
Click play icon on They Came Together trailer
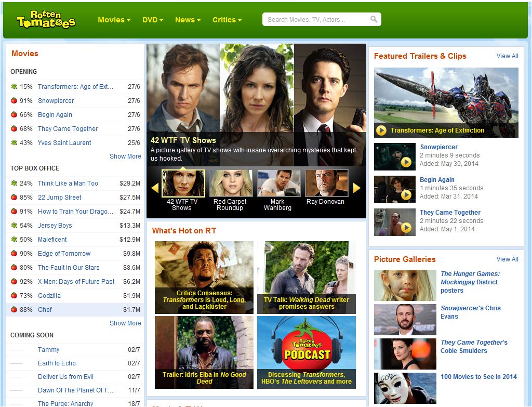click(406, 228)
